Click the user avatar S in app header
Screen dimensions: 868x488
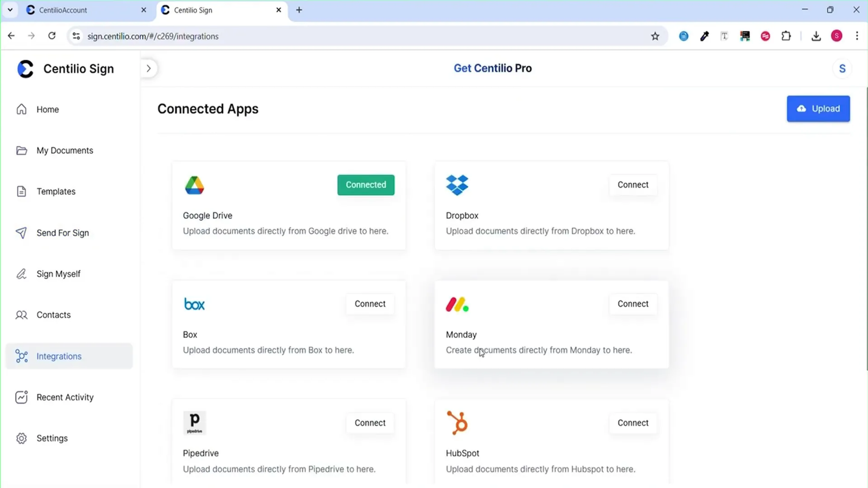pyautogui.click(x=842, y=69)
